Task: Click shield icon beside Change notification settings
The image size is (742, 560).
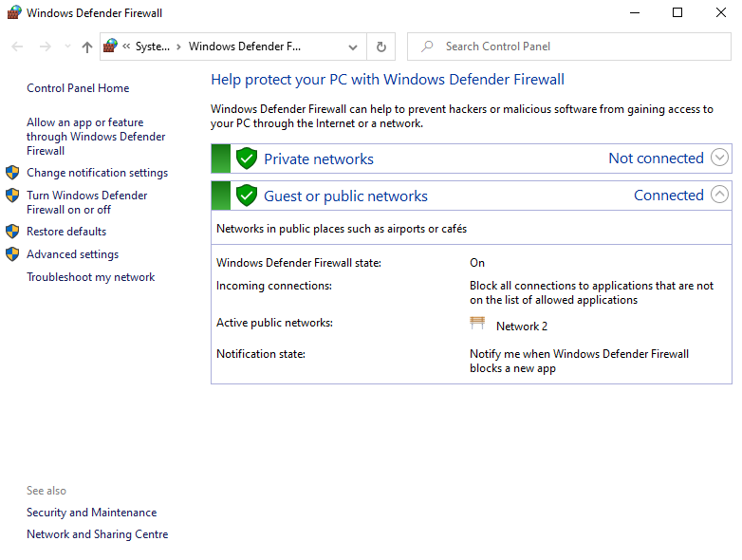Action: 12,173
